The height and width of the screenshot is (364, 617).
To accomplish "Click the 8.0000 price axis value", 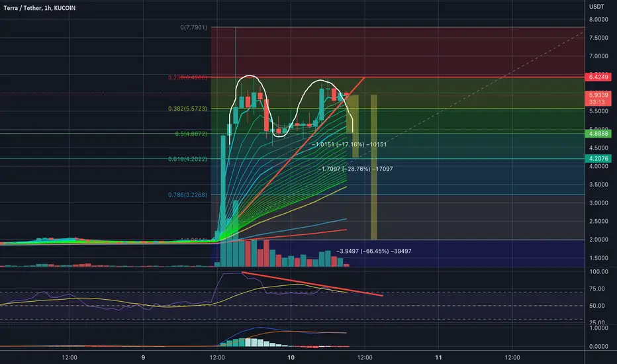I will tap(598, 20).
